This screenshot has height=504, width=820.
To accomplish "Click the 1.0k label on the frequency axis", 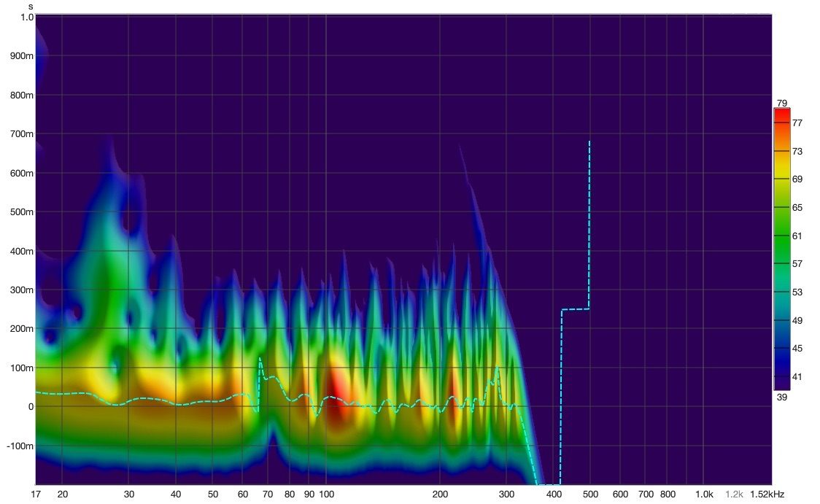I will point(705,495).
